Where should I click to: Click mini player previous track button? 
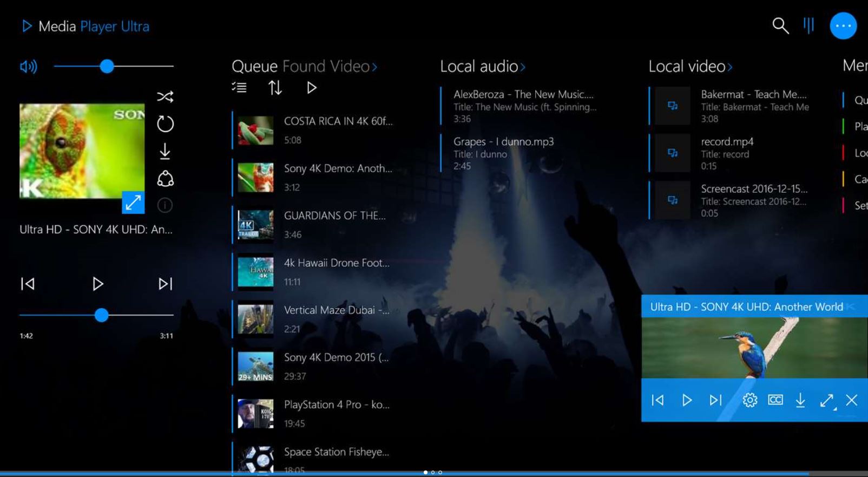657,400
